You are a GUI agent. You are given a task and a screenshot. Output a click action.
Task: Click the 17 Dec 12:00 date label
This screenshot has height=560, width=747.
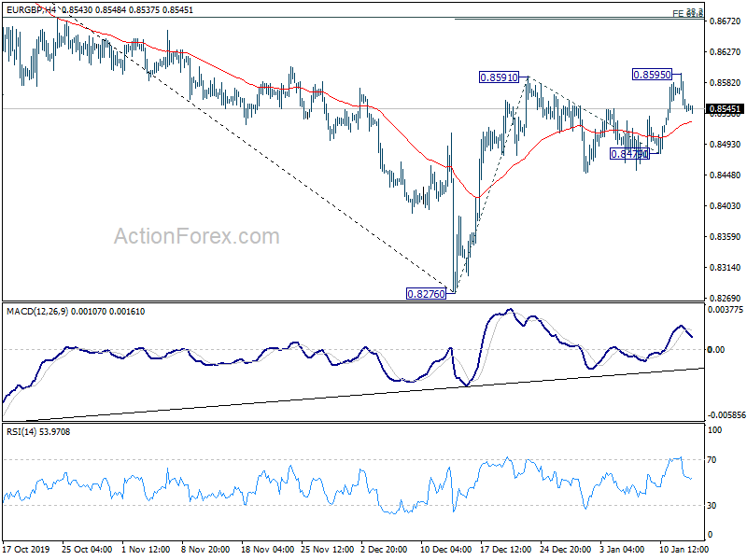pyautogui.click(x=506, y=550)
